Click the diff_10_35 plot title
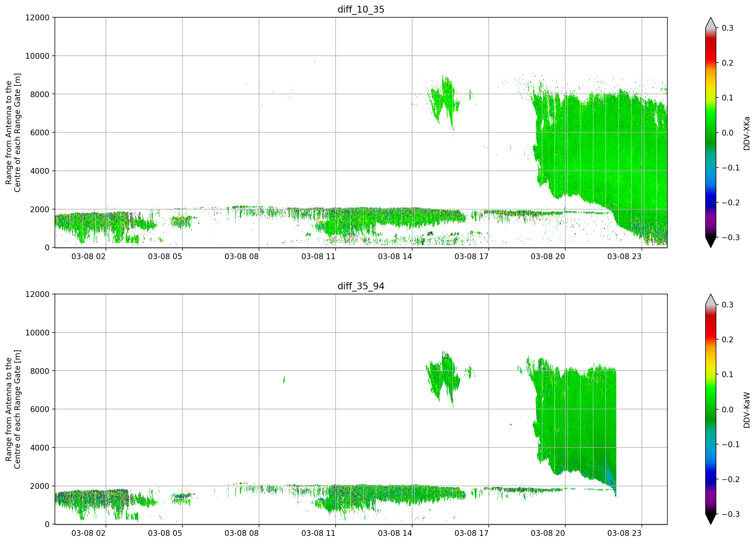 coord(361,9)
